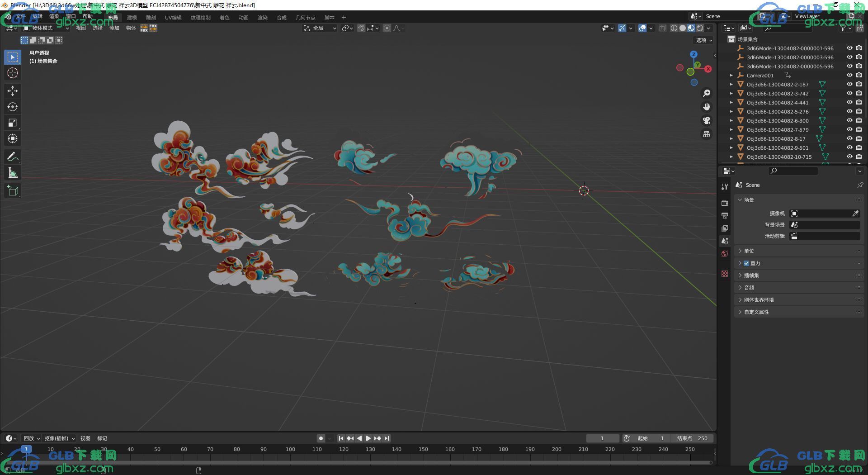Image resolution: width=868 pixels, height=475 pixels.
Task: Select the Select Box tool
Action: (13, 57)
